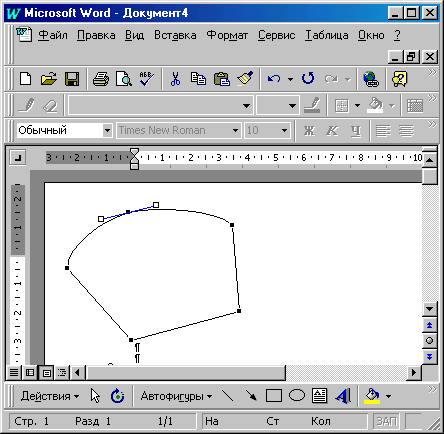Click the Border Color pen icon
Screen dimensions: 444x434
(312, 105)
